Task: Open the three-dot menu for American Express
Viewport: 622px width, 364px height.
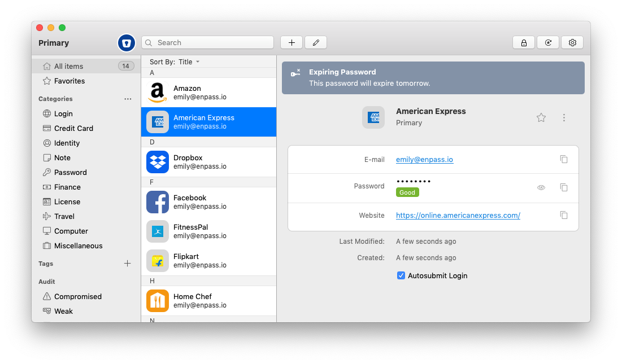Action: [x=564, y=117]
